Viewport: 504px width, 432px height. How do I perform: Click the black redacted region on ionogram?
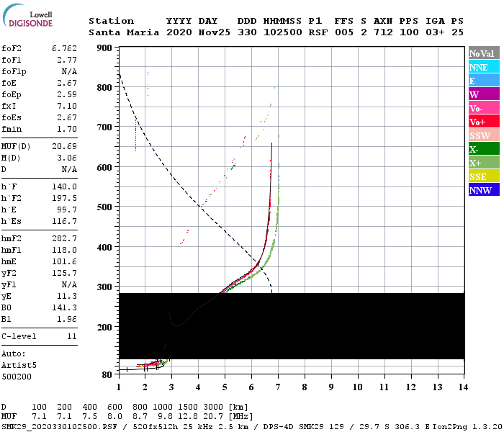[292, 325]
